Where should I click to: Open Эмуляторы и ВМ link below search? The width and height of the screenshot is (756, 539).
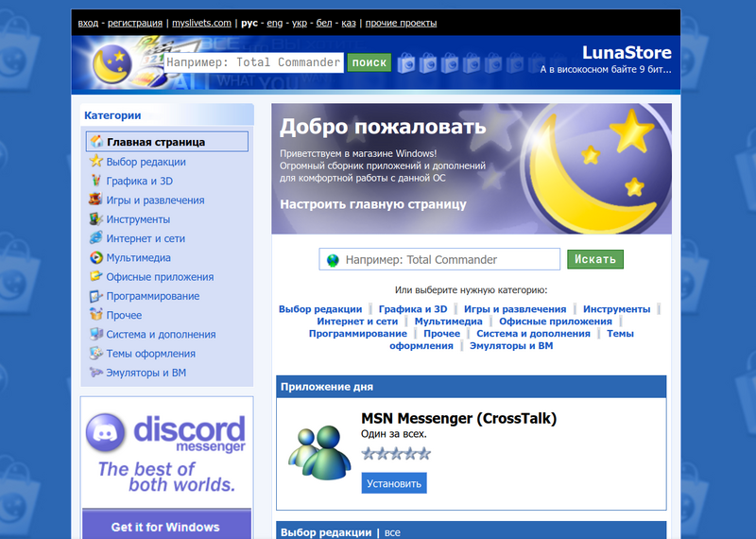(x=511, y=345)
